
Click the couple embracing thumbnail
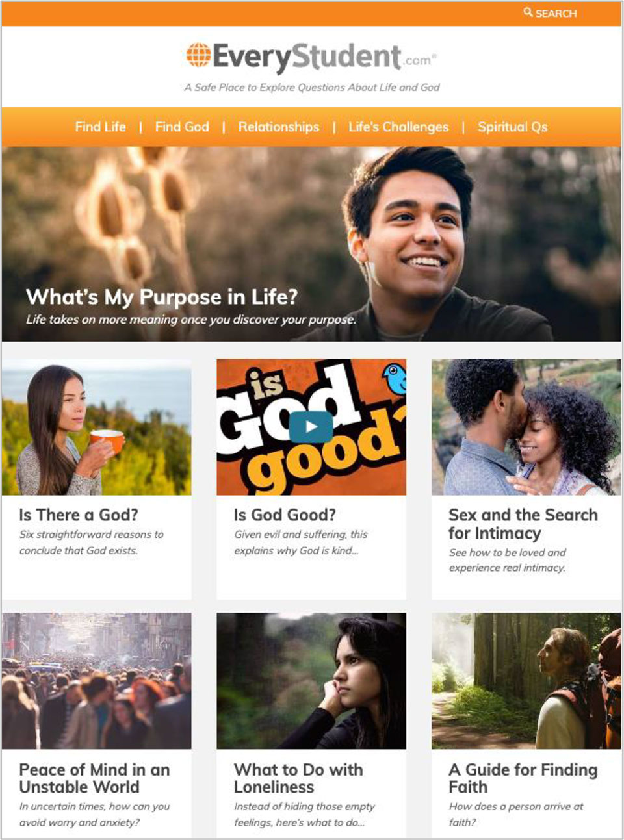[x=526, y=427]
